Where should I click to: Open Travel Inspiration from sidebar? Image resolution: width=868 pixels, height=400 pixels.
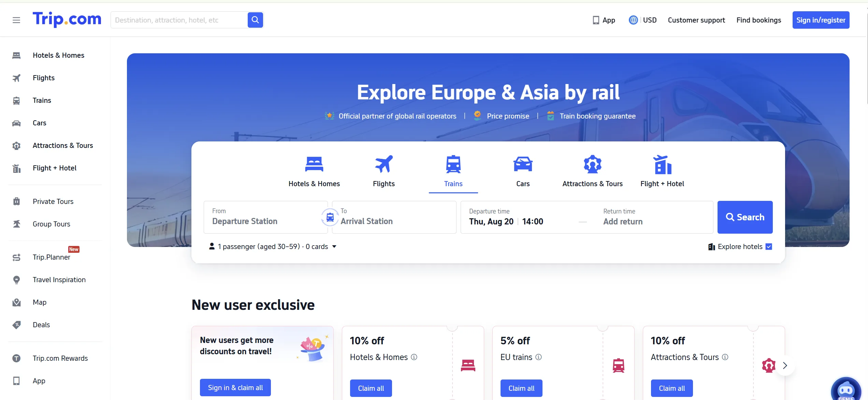[59, 280]
